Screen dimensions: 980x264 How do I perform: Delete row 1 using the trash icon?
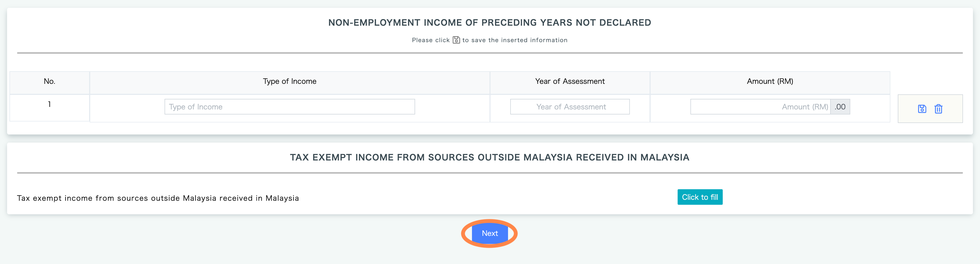(938, 109)
